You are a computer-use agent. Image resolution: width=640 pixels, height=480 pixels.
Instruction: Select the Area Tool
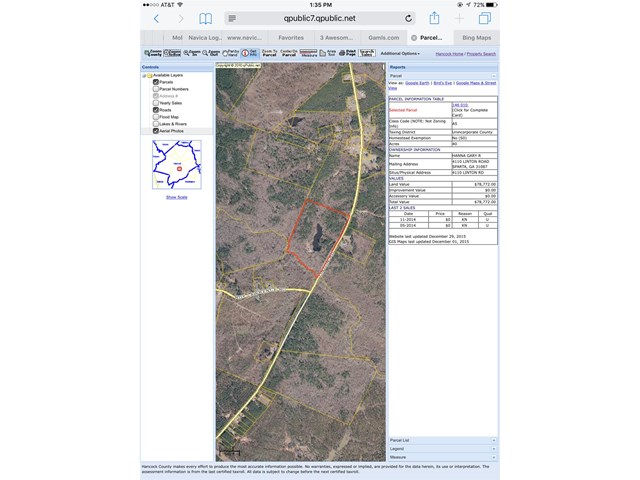click(328, 53)
